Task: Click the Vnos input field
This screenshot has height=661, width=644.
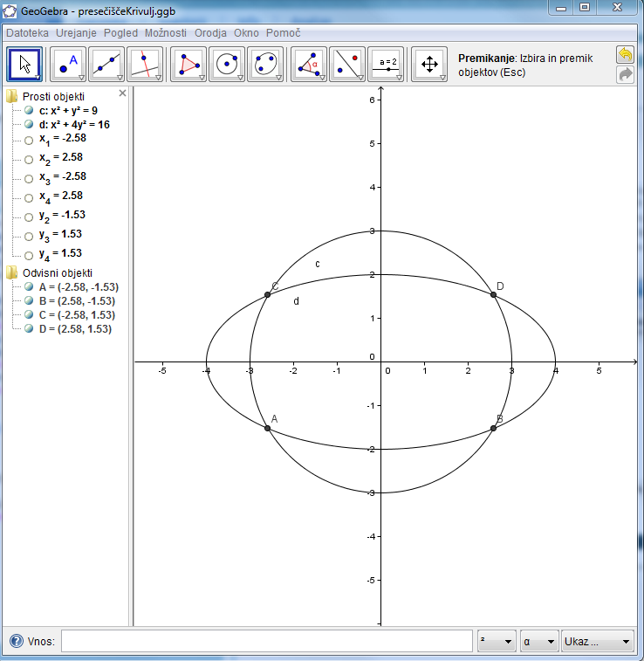Action: point(266,642)
